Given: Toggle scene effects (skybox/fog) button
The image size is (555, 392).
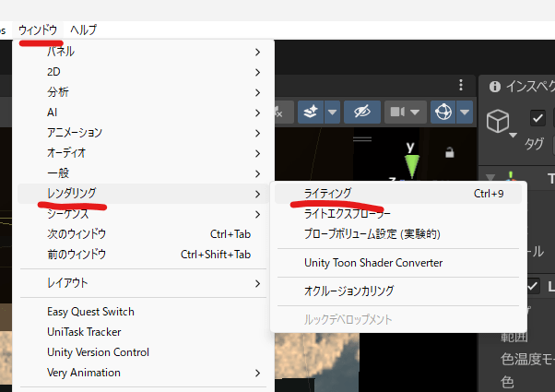Looking at the screenshot, I should 310,112.
